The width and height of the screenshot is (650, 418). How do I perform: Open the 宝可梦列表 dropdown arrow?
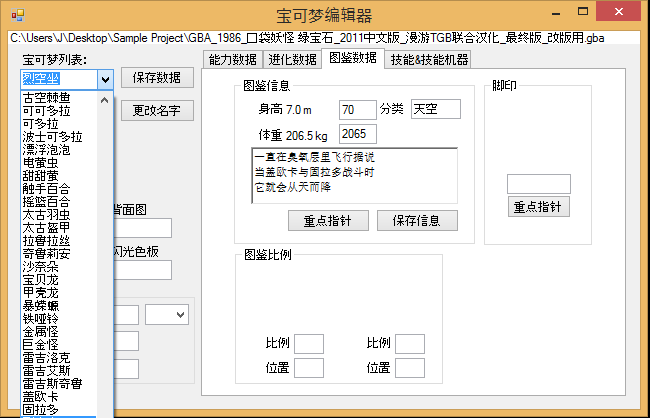click(x=105, y=79)
